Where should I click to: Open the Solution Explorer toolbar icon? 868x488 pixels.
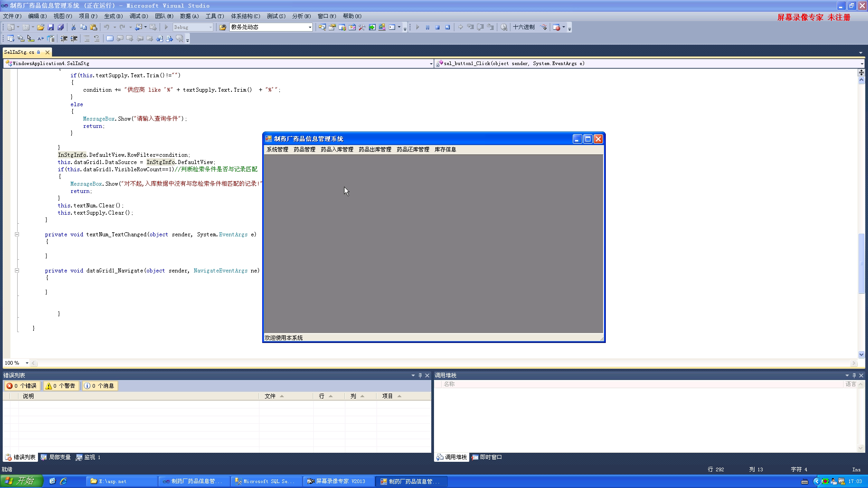[322, 27]
